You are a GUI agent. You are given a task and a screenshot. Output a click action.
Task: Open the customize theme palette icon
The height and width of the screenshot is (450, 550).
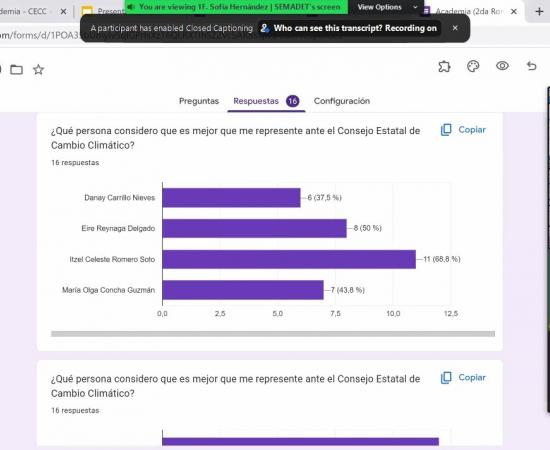coord(473,66)
